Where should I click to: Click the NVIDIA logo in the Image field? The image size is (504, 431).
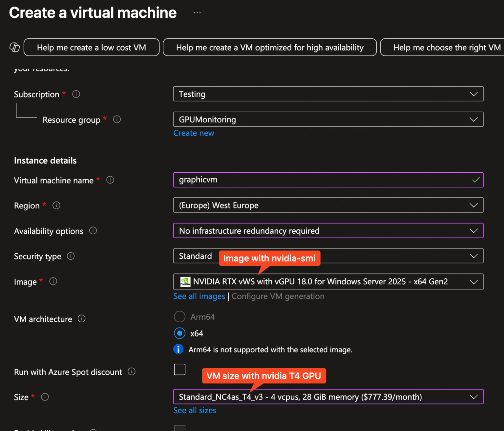185,281
